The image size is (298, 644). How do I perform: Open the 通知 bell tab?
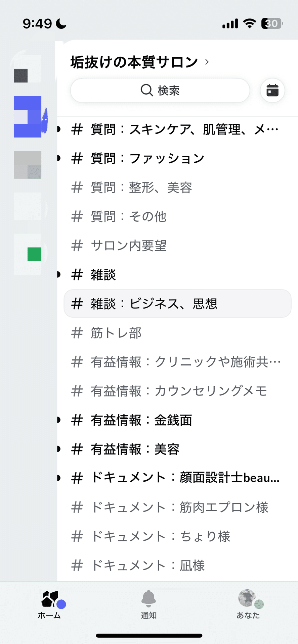[x=148, y=604]
